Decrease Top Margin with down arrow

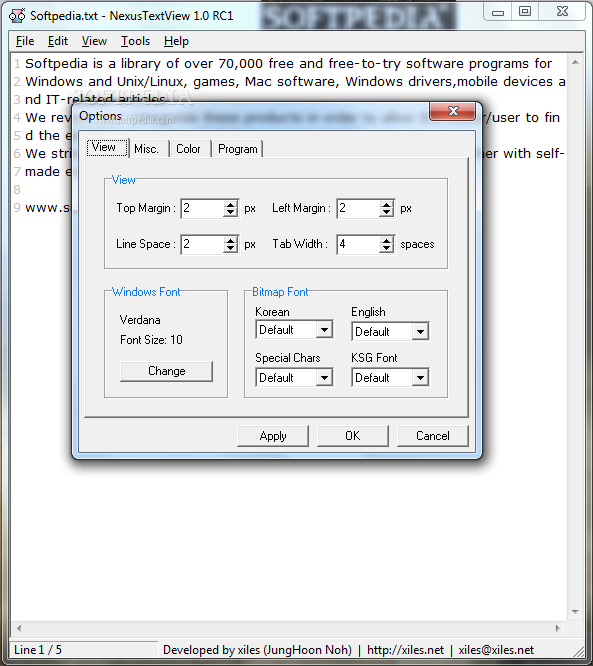230,212
